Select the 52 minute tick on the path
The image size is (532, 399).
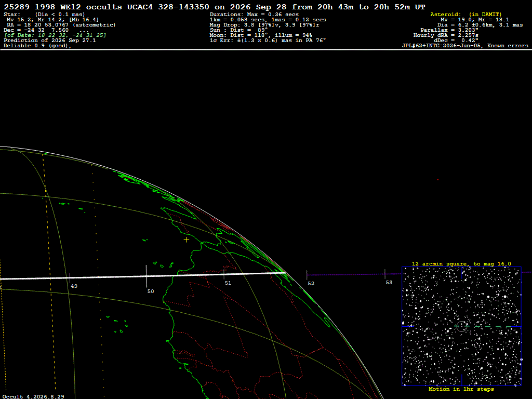tap(307, 275)
